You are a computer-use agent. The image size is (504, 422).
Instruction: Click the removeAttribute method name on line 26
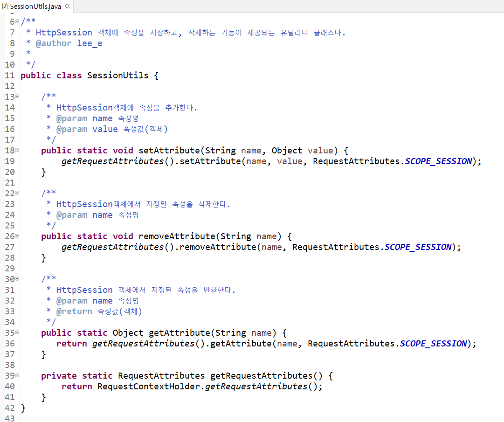coord(177,236)
